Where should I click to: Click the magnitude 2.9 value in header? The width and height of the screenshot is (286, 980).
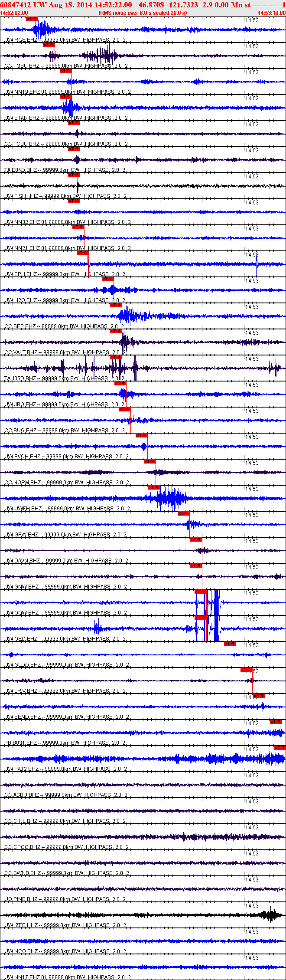pyautogui.click(x=207, y=5)
